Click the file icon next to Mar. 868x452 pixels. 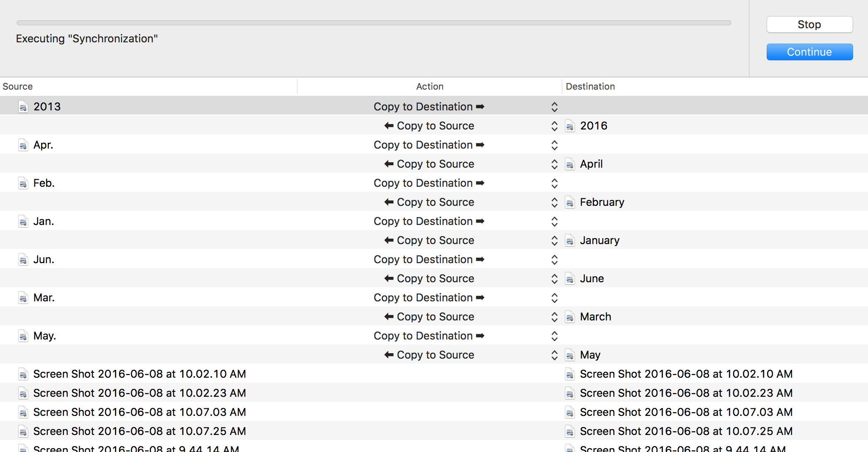23,298
